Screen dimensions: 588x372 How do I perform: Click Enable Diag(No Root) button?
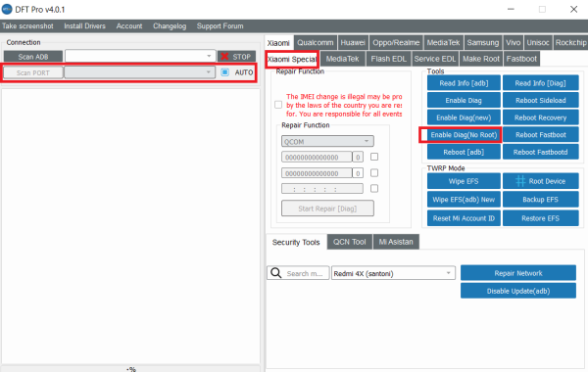point(464,135)
